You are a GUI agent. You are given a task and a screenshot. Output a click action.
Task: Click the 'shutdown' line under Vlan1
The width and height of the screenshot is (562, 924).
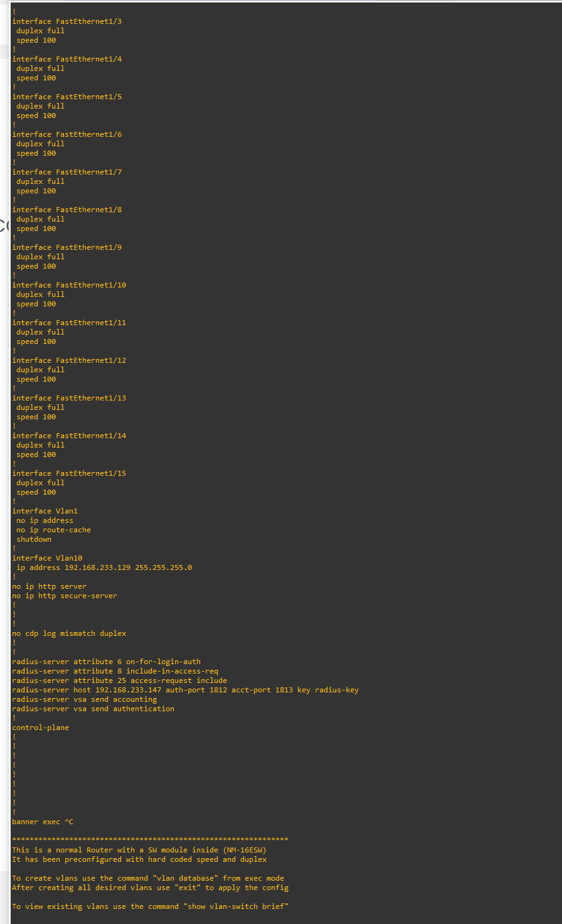34,539
